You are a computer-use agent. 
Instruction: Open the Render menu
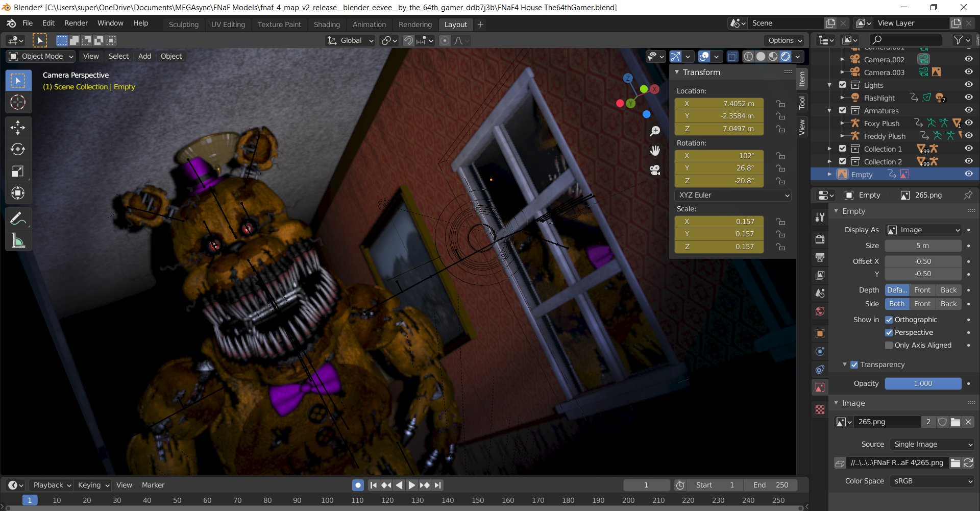[76, 23]
